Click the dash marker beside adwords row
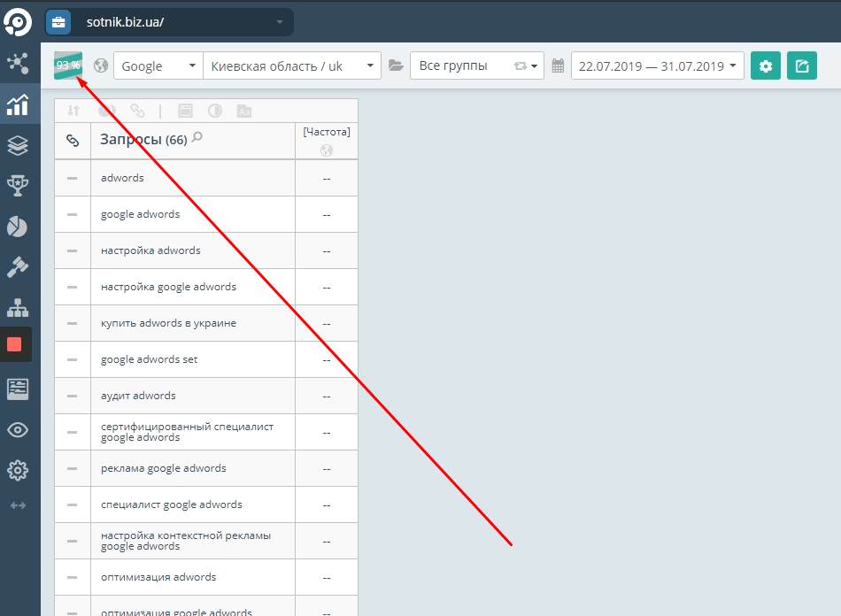841x616 pixels. coord(73,178)
